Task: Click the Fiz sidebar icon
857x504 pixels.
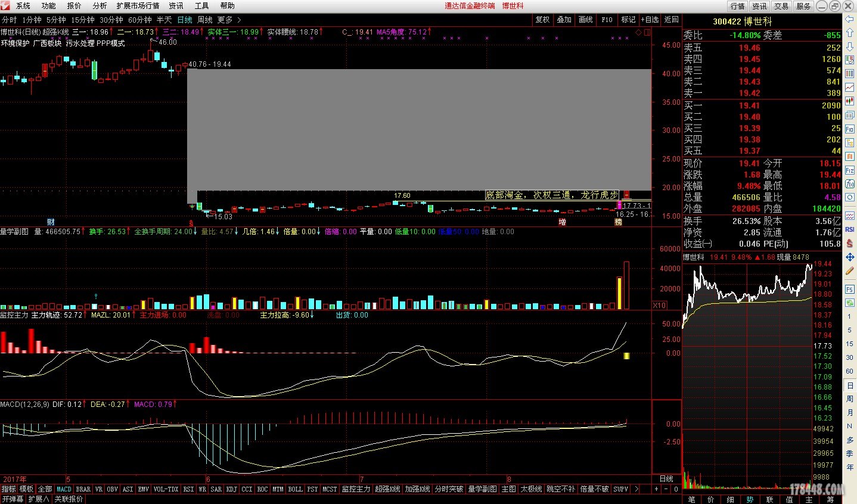Action: 850,170
